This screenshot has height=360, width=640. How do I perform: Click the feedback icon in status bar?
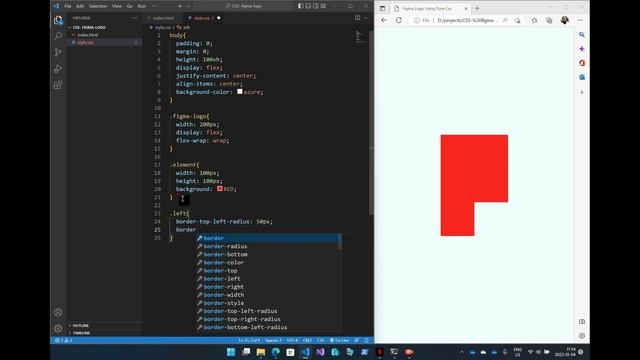(x=357, y=340)
